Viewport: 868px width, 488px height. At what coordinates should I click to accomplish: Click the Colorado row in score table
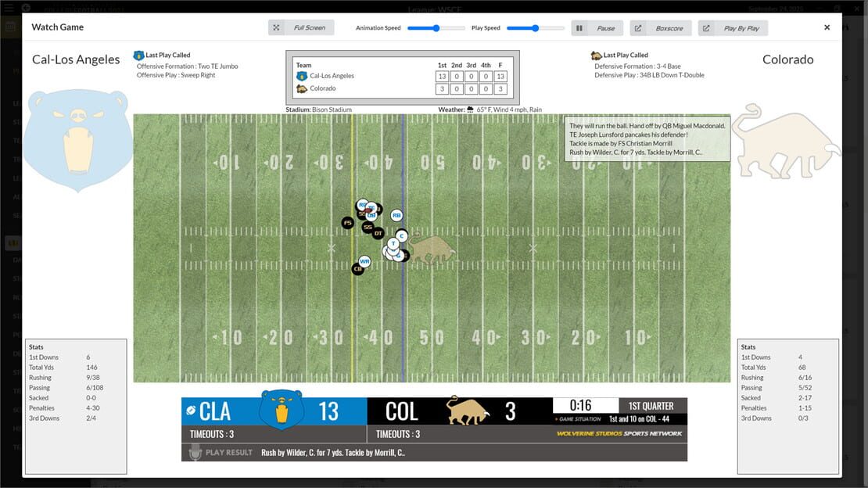click(401, 88)
